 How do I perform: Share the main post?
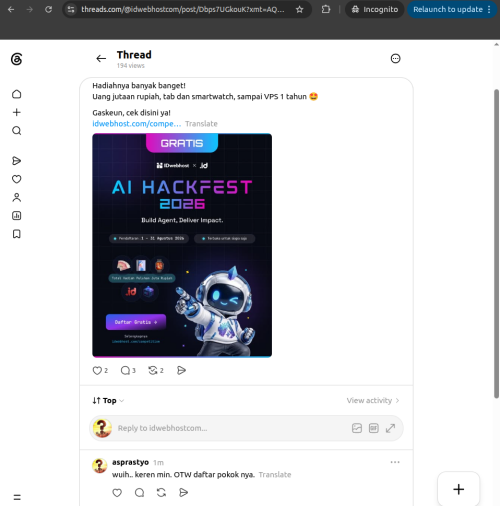coord(181,370)
